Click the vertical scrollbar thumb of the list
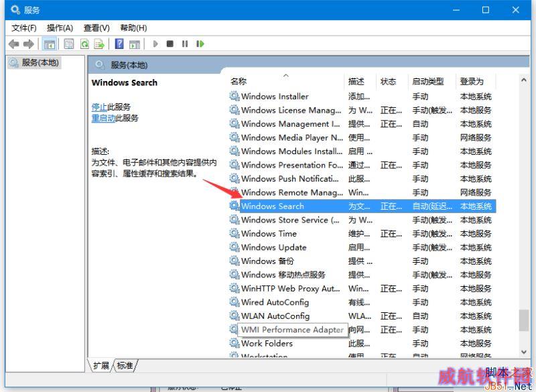536x392 pixels. tap(524, 320)
